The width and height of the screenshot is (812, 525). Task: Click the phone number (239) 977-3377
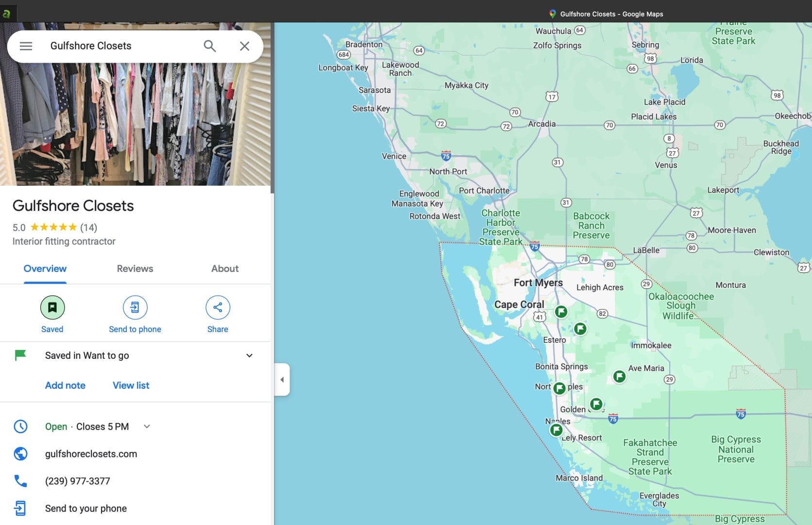[78, 481]
